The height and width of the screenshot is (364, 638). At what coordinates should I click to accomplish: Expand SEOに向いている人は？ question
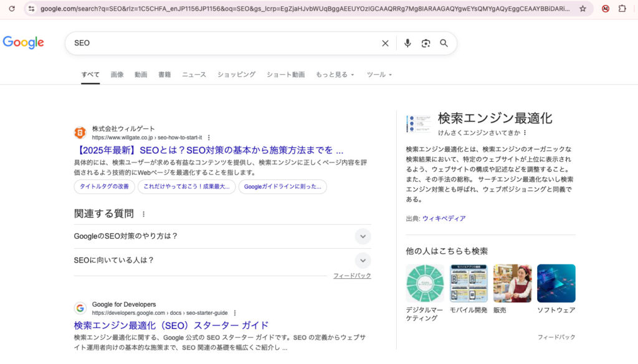pyautogui.click(x=222, y=261)
